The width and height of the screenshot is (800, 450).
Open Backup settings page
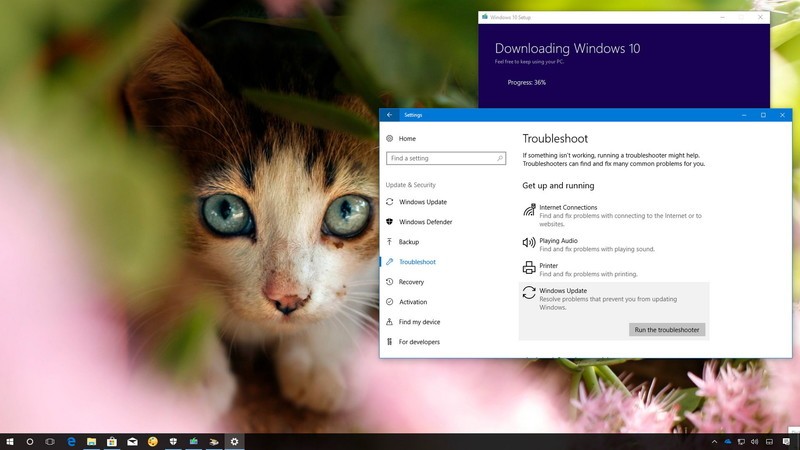coord(403,242)
